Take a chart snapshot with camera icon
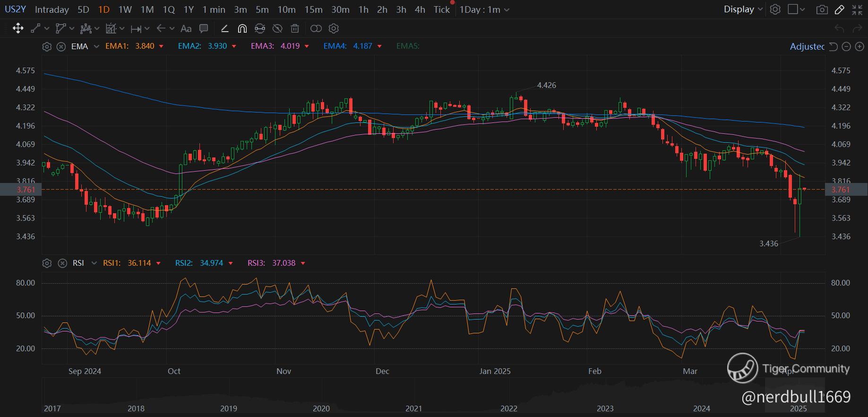 click(822, 9)
